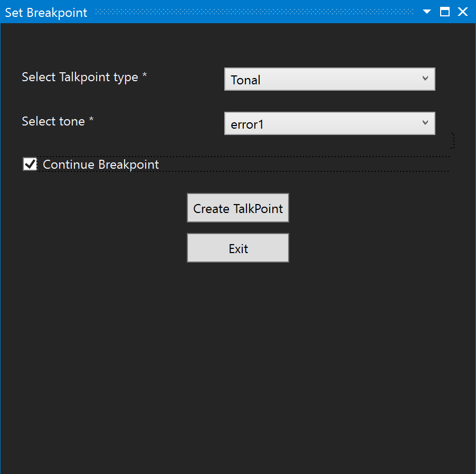Expand the tone dropdown chevron

tap(425, 123)
